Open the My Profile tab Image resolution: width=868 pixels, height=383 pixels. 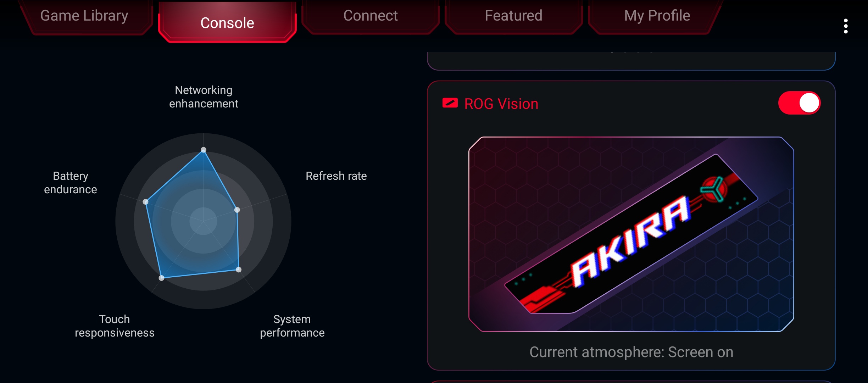(x=657, y=16)
